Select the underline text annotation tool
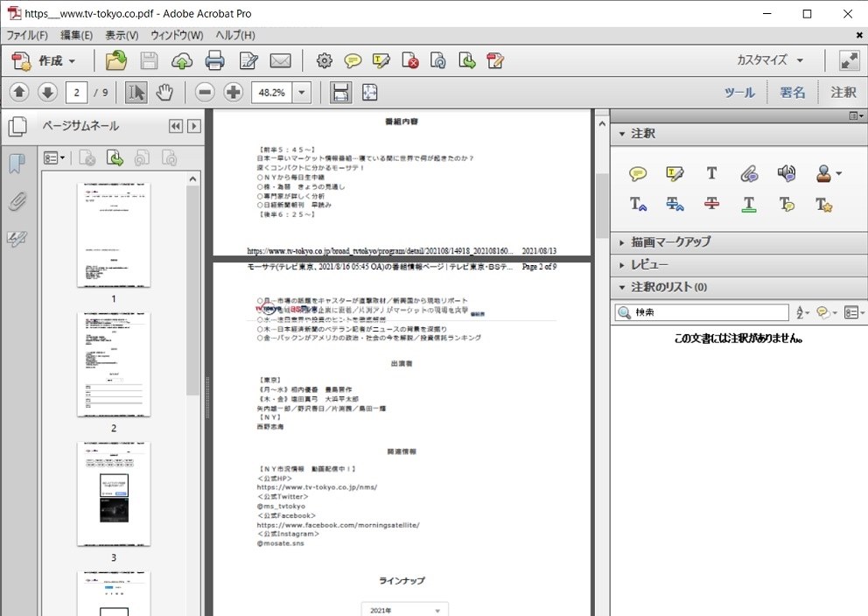The width and height of the screenshot is (868, 616). 749,203
